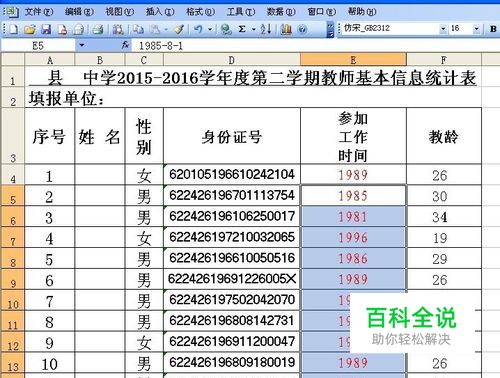Click the 女 cell in row 7

(144, 237)
